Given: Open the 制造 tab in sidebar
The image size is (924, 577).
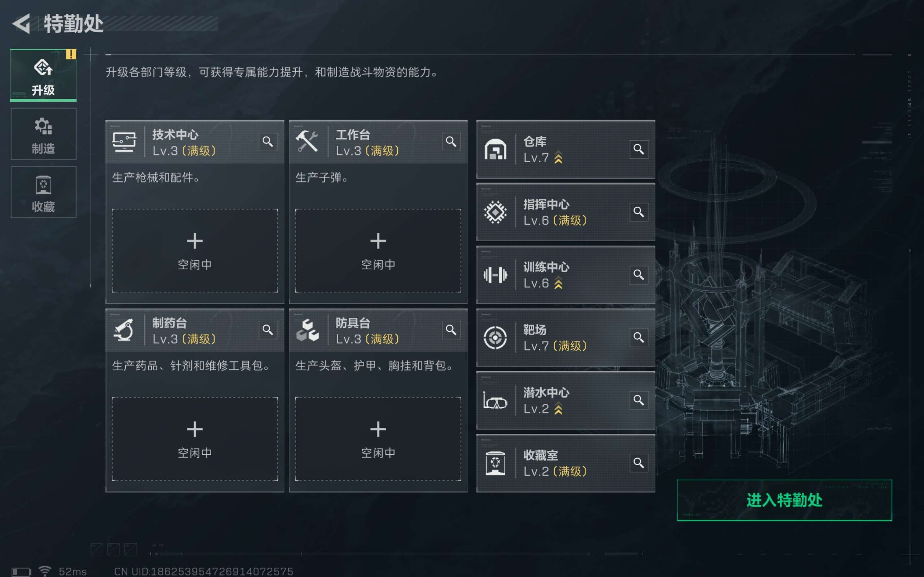Looking at the screenshot, I should 44,134.
